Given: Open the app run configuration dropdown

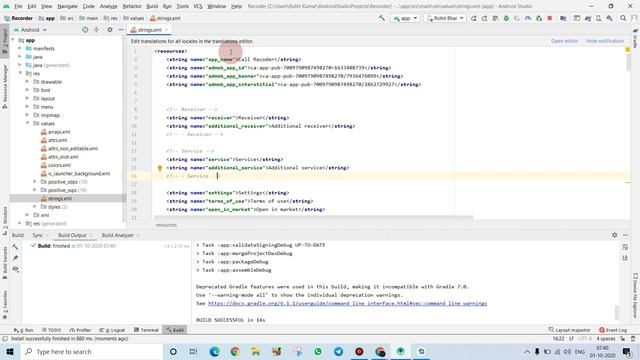Looking at the screenshot, I should click(x=405, y=18).
